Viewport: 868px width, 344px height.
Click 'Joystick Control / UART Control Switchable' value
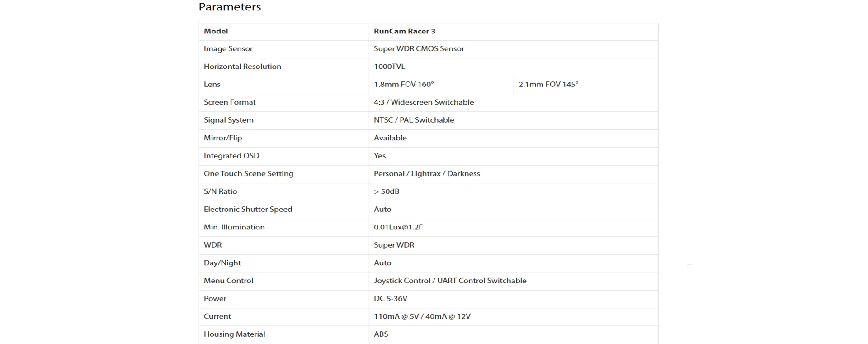(x=450, y=281)
